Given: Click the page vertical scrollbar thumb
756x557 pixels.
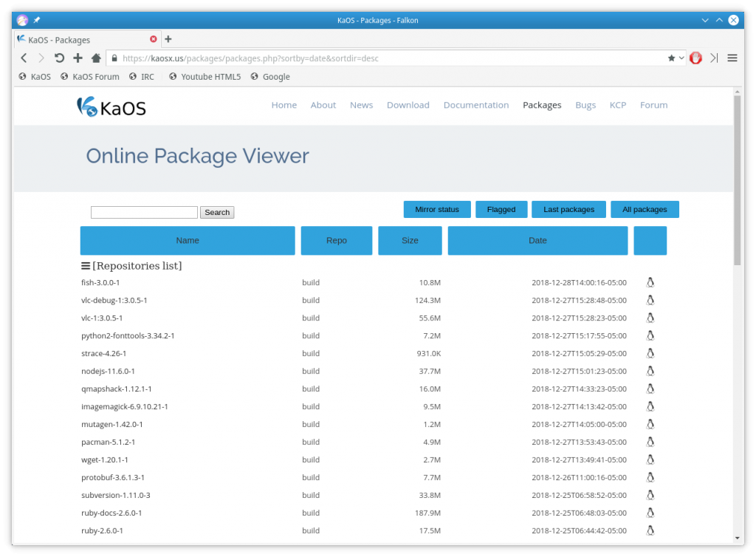Looking at the screenshot, I should (x=738, y=180).
